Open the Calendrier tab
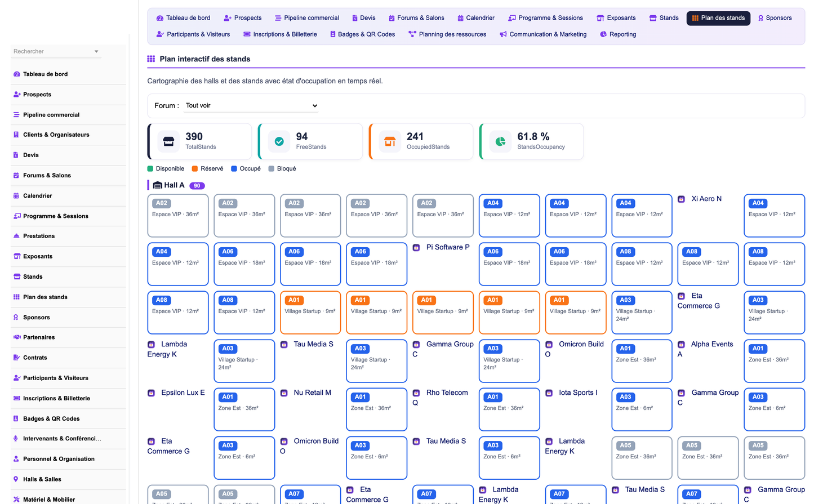814x504 pixels. pos(475,18)
